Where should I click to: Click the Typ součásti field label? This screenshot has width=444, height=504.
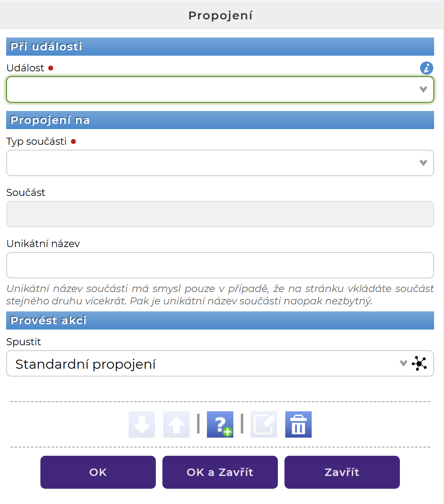click(37, 141)
